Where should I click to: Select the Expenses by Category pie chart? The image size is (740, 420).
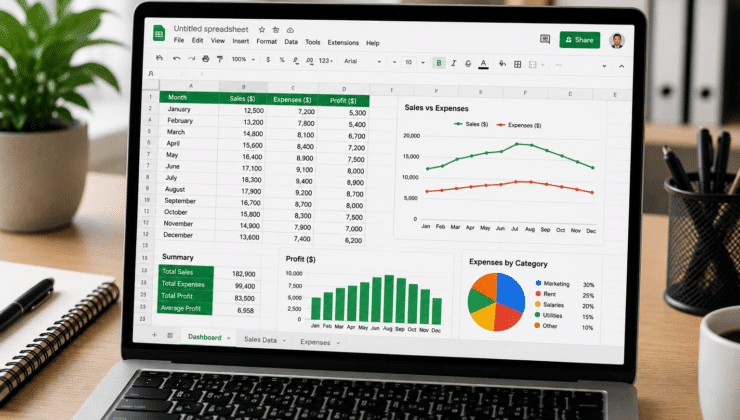tap(530, 297)
